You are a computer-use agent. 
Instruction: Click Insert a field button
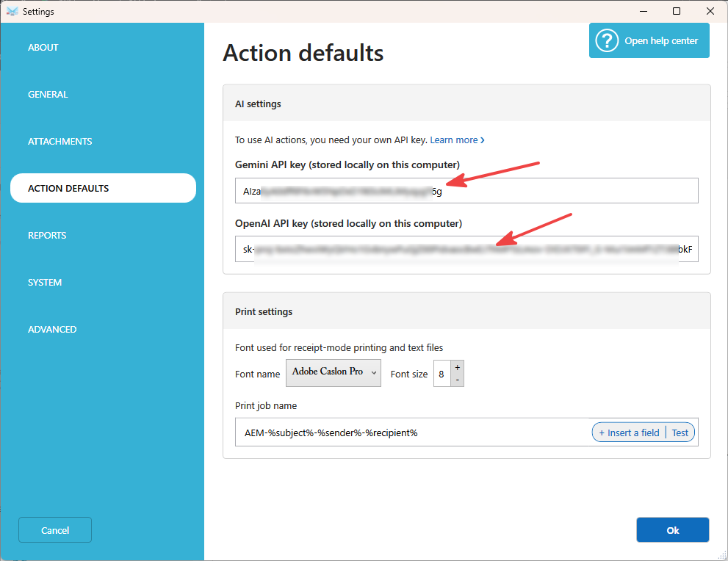tap(629, 432)
